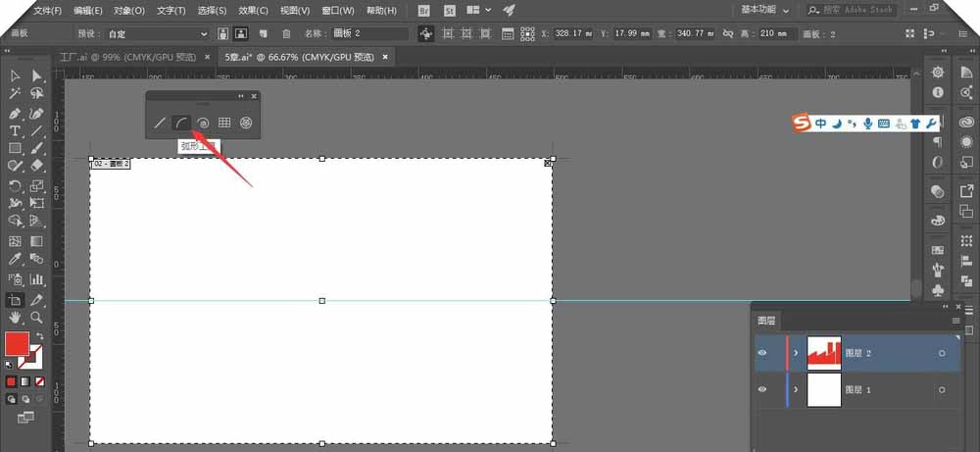This screenshot has width=980, height=452.
Task: Open the 文件(F) menu
Action: tap(47, 11)
